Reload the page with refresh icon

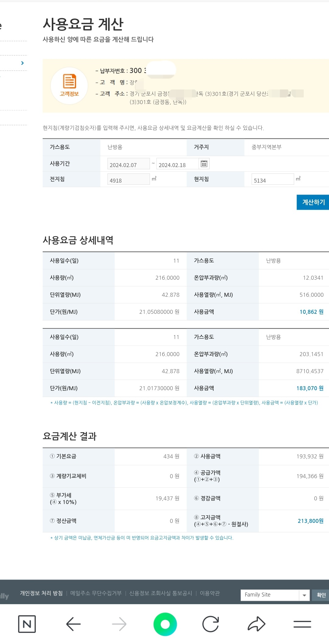click(x=210, y=624)
